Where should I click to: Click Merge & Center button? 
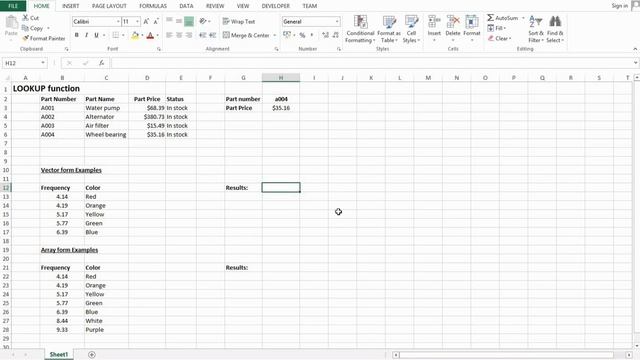(x=246, y=36)
